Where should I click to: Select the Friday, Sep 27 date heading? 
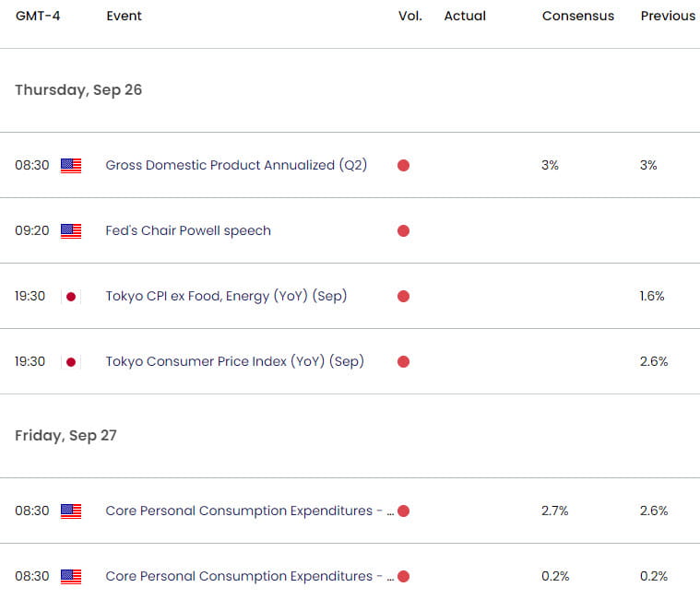[66, 436]
